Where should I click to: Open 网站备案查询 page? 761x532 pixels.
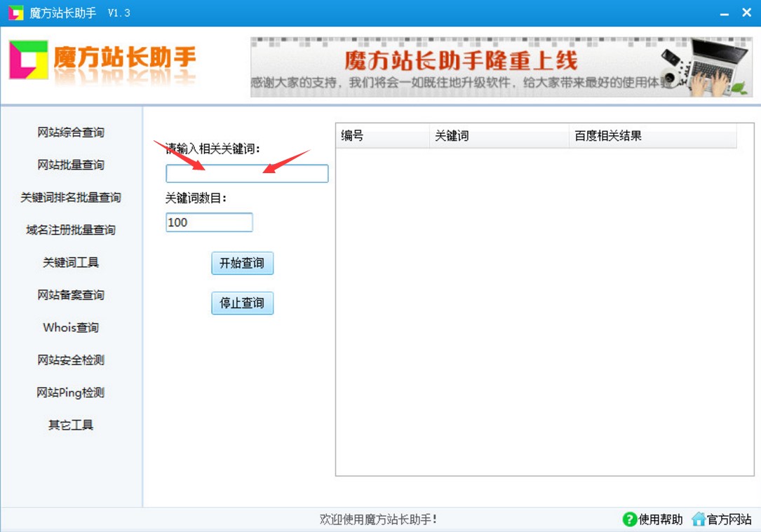tap(71, 295)
